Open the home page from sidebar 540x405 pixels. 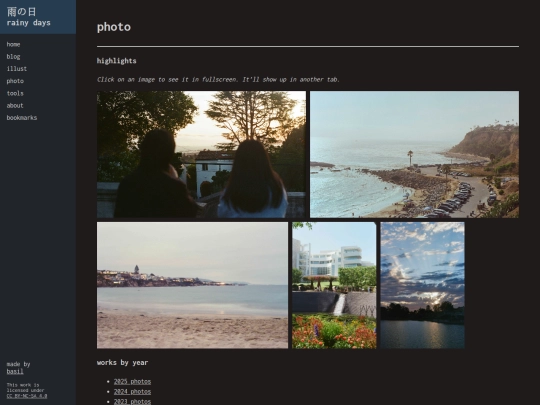pos(13,44)
